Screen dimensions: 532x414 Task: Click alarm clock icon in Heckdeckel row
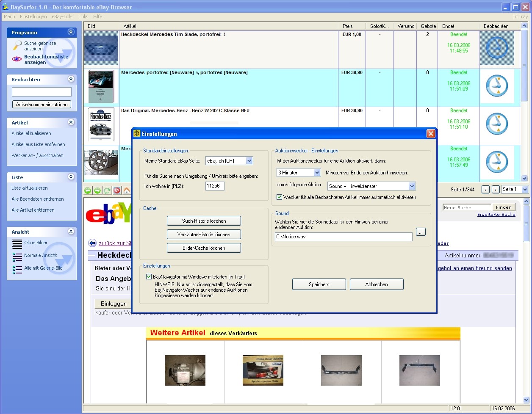pyautogui.click(x=497, y=48)
